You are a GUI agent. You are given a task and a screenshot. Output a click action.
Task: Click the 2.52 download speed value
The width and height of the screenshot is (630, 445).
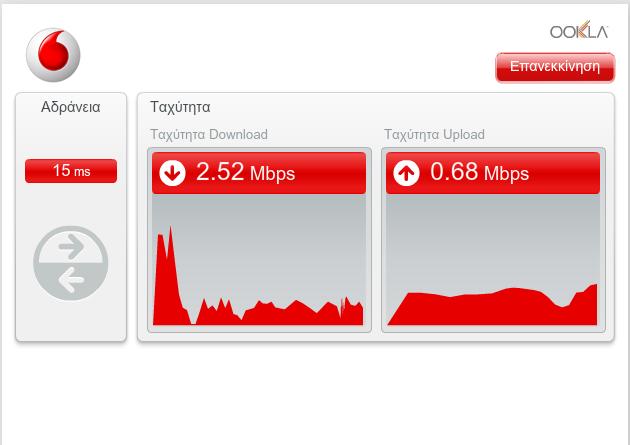tap(220, 171)
